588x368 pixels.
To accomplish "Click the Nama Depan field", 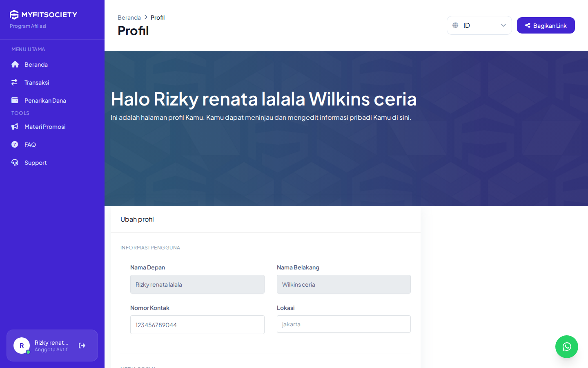I will (x=197, y=284).
